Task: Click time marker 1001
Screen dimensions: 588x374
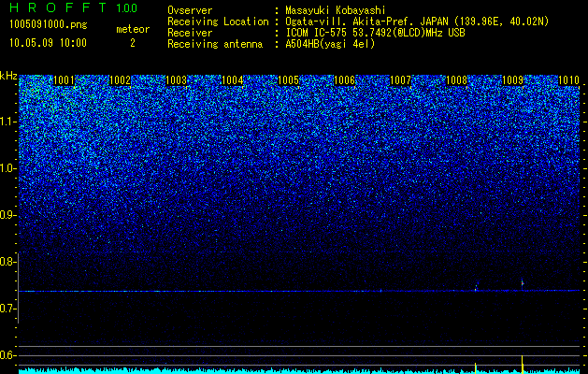Action: pos(64,80)
